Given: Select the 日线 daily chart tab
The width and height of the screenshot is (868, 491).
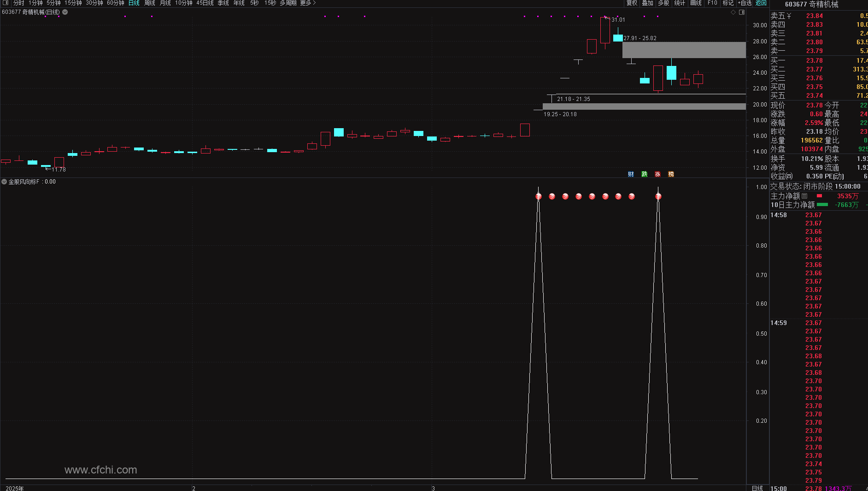Looking at the screenshot, I should [134, 3].
